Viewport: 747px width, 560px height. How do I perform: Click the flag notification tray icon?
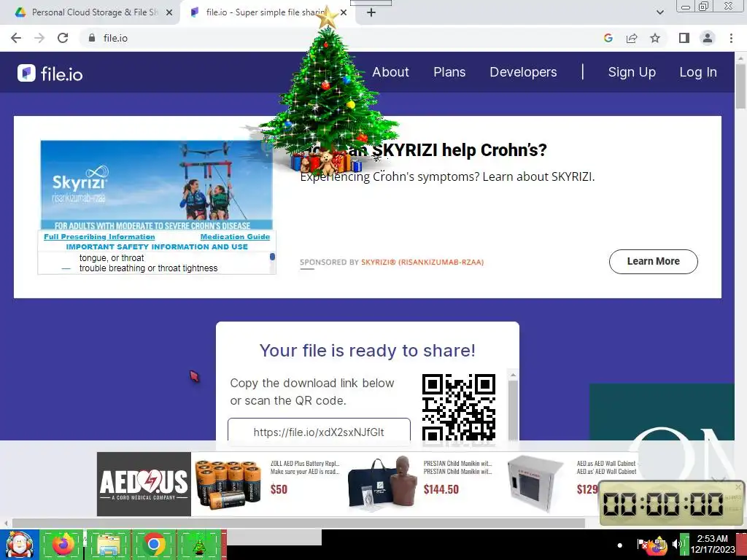(x=641, y=544)
